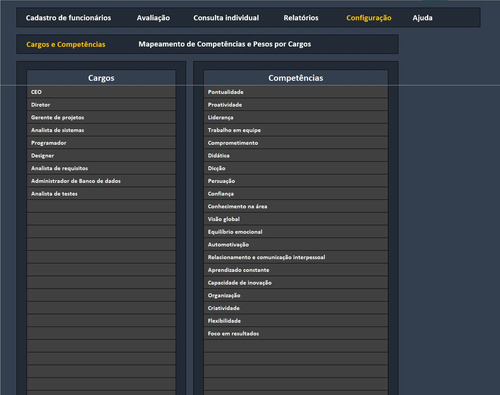Select Confiança row

(x=296, y=193)
